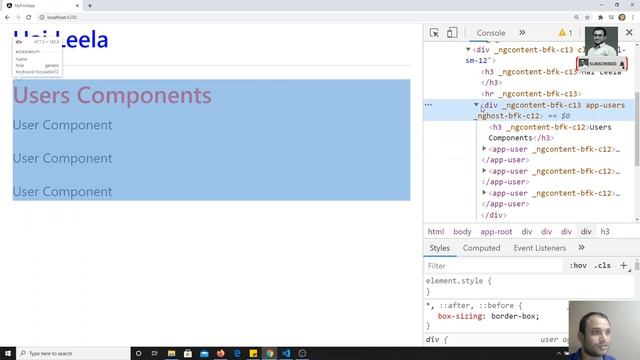Screen dimensions: 640x360
Task: Switch to the Styles tab
Action: pos(439,248)
